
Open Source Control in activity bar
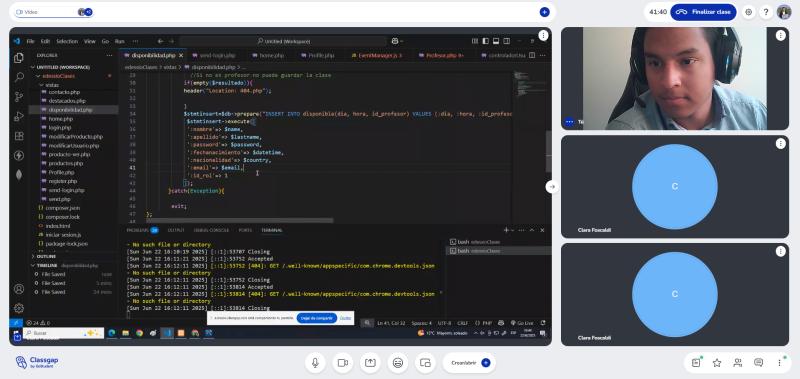(19, 97)
